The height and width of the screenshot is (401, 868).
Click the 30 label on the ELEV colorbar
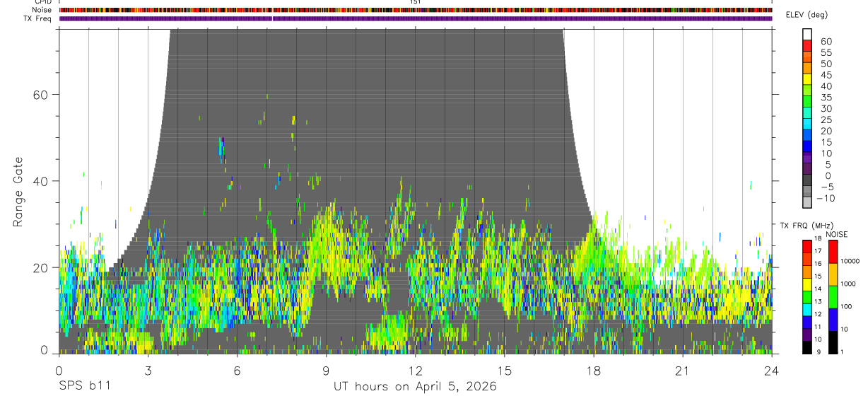point(826,109)
